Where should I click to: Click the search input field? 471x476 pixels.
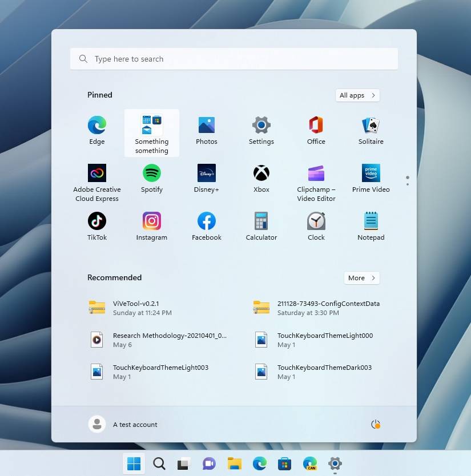tap(234, 58)
